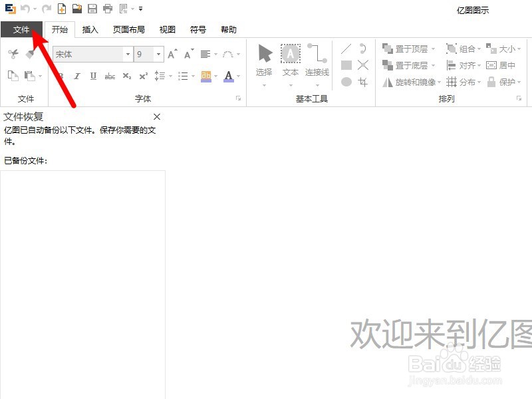Open the 文件 menu tab
532x399 pixels.
pyautogui.click(x=21, y=29)
